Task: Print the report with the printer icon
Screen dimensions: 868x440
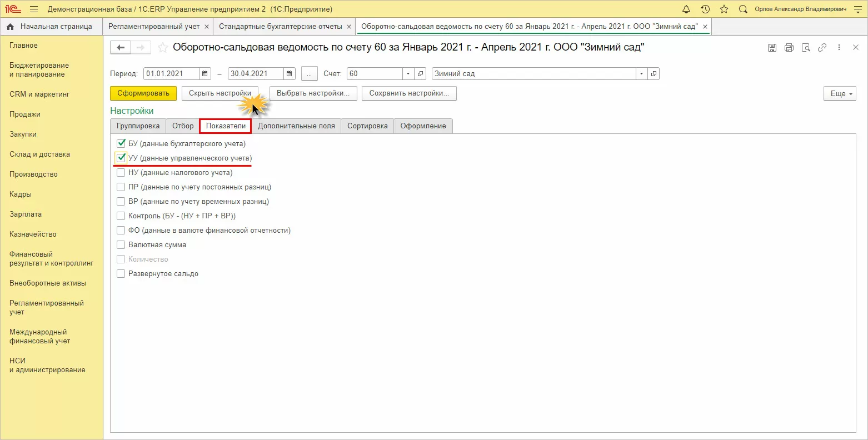Action: coord(789,48)
